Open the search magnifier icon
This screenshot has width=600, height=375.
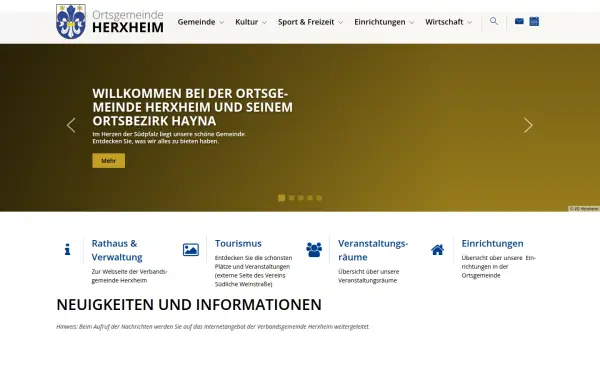[494, 21]
